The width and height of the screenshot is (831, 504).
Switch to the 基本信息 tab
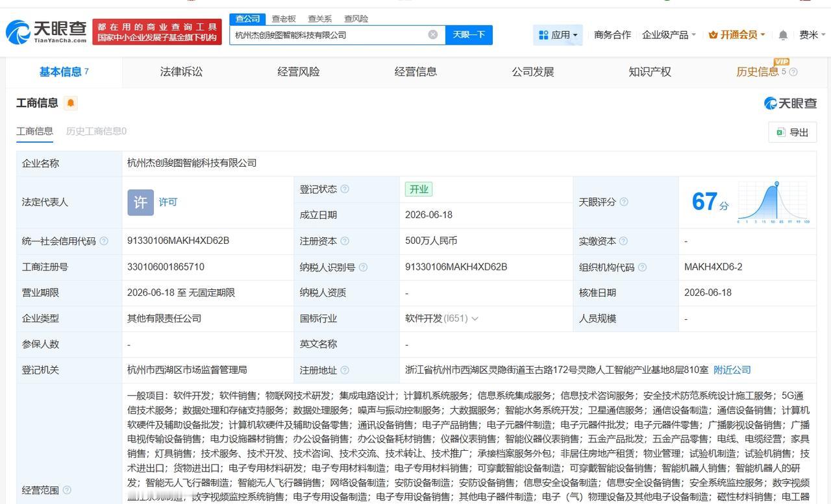64,71
